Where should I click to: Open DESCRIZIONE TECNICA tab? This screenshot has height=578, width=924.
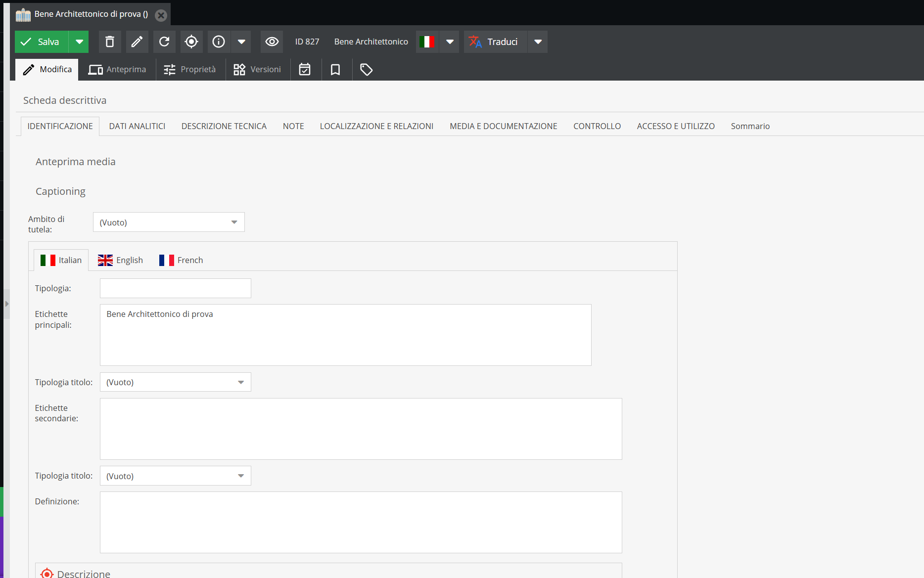pyautogui.click(x=224, y=126)
